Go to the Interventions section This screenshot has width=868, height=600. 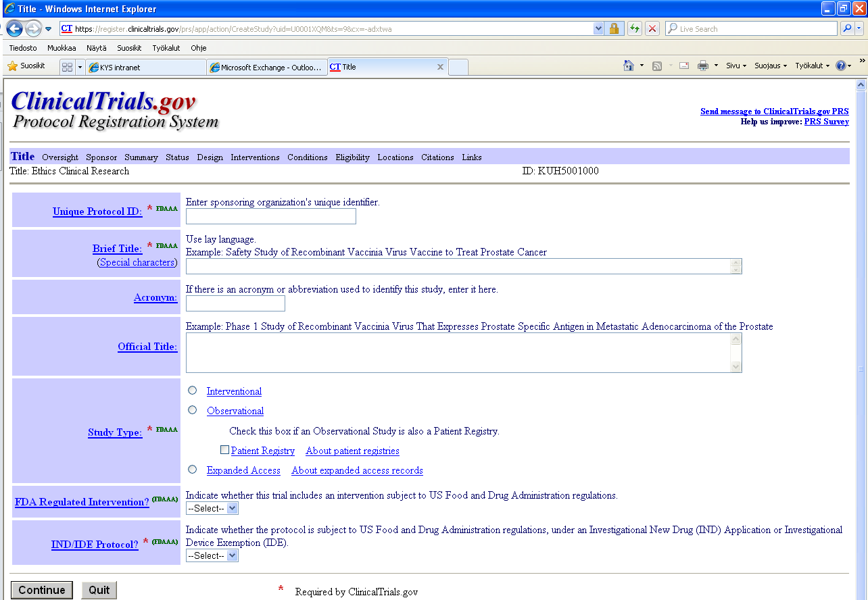[x=255, y=157]
